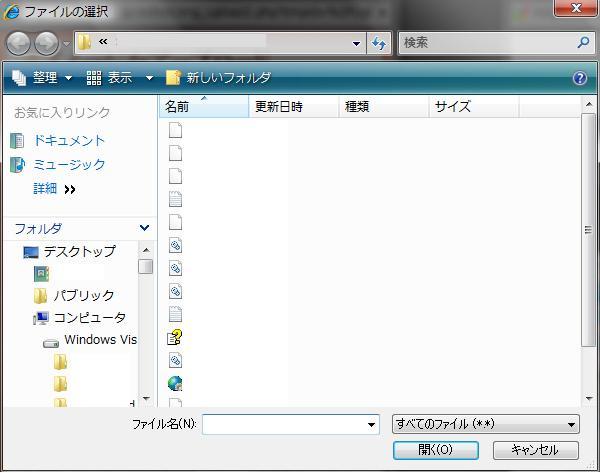Select the file icon with yellow question mark
Image resolution: width=600 pixels, height=473 pixels.
pos(175,337)
